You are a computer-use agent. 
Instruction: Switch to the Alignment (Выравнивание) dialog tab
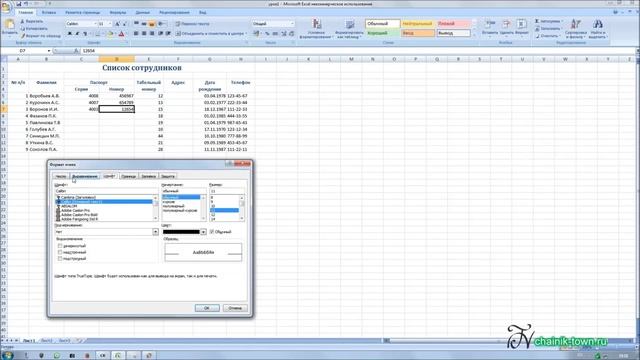(85, 176)
